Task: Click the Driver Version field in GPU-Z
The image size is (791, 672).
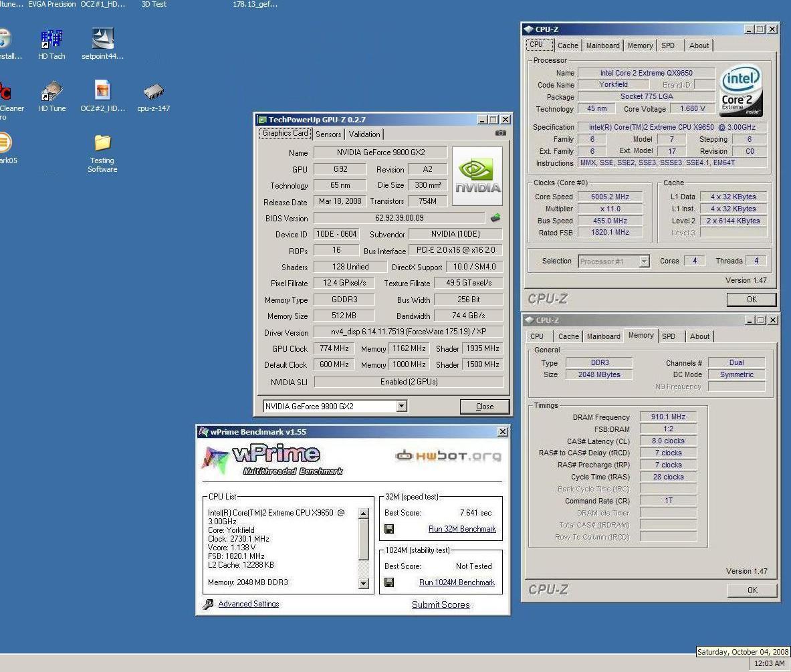Action: pos(409,332)
